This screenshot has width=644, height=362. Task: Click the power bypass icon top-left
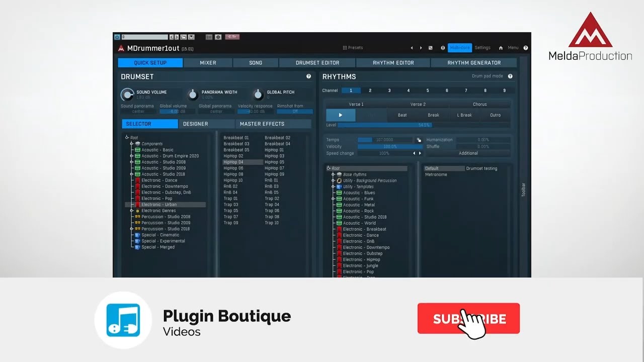[x=117, y=37]
